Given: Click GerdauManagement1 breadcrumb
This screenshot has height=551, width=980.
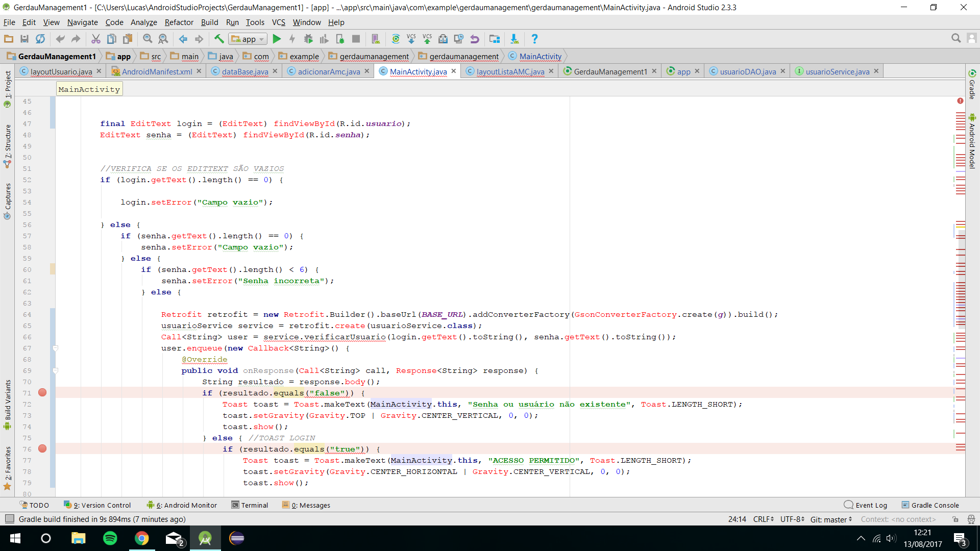Looking at the screenshot, I should [52, 56].
